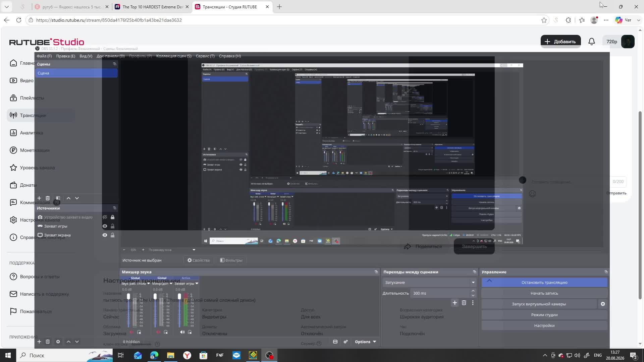This screenshot has height=362, width=644.
Task: Show hidden system tray icons
Action: tap(545, 355)
